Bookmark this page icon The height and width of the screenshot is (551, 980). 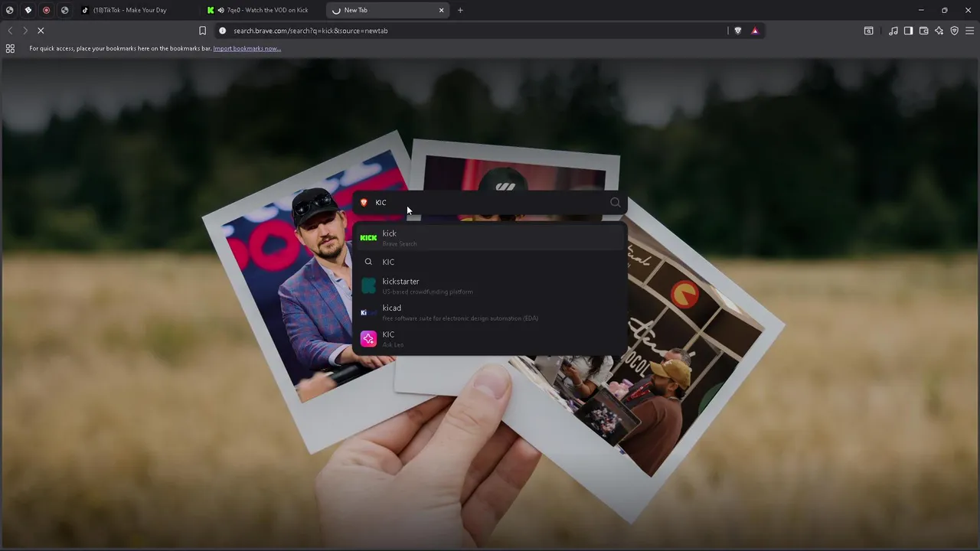click(202, 31)
